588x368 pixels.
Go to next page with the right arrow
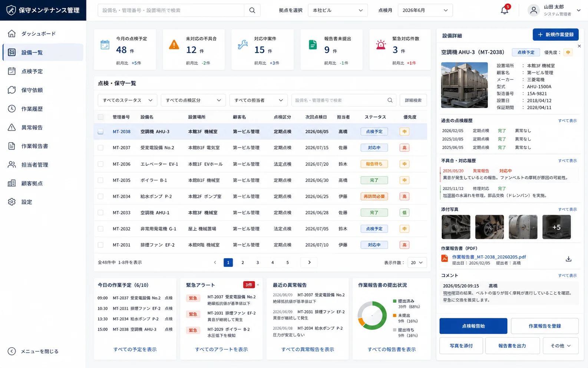point(310,262)
